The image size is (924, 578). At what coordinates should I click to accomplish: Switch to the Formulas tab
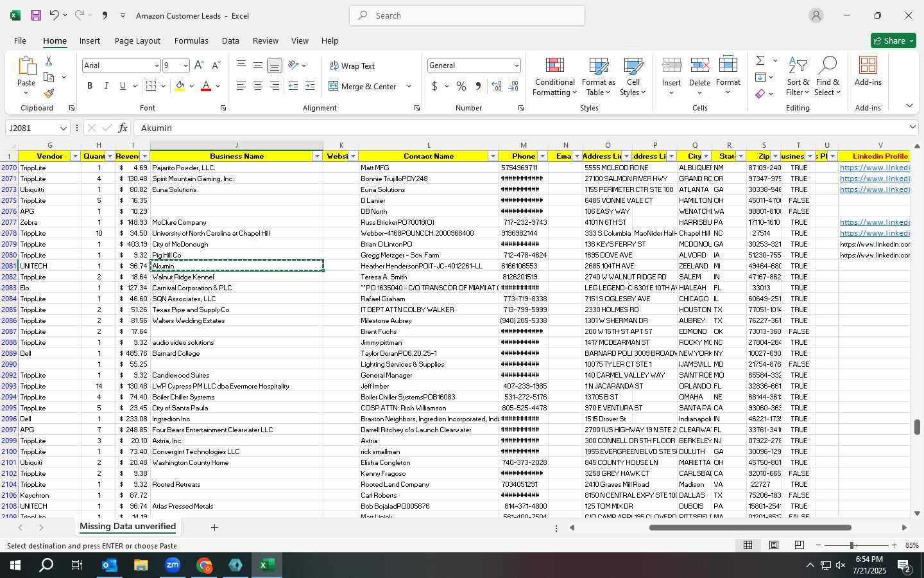coord(191,40)
